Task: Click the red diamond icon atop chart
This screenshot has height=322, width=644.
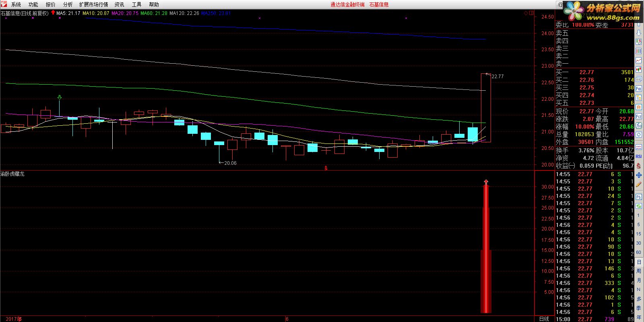Action: 526,13
